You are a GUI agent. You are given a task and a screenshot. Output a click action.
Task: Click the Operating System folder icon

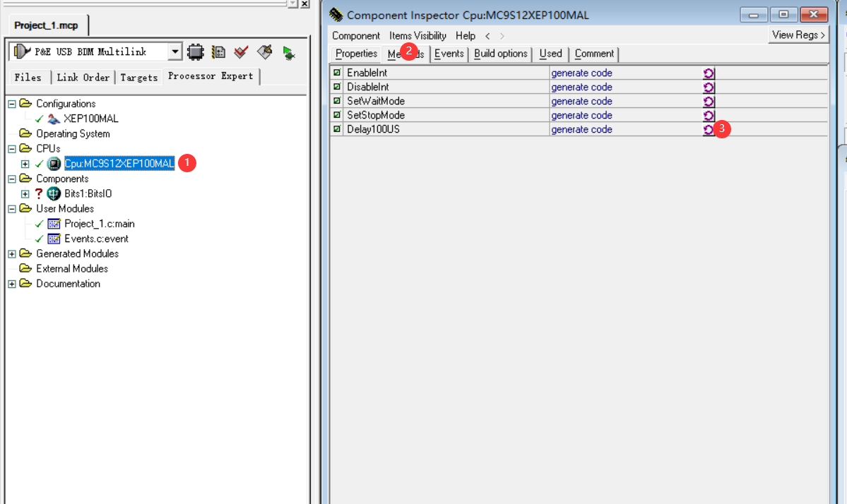coord(25,133)
